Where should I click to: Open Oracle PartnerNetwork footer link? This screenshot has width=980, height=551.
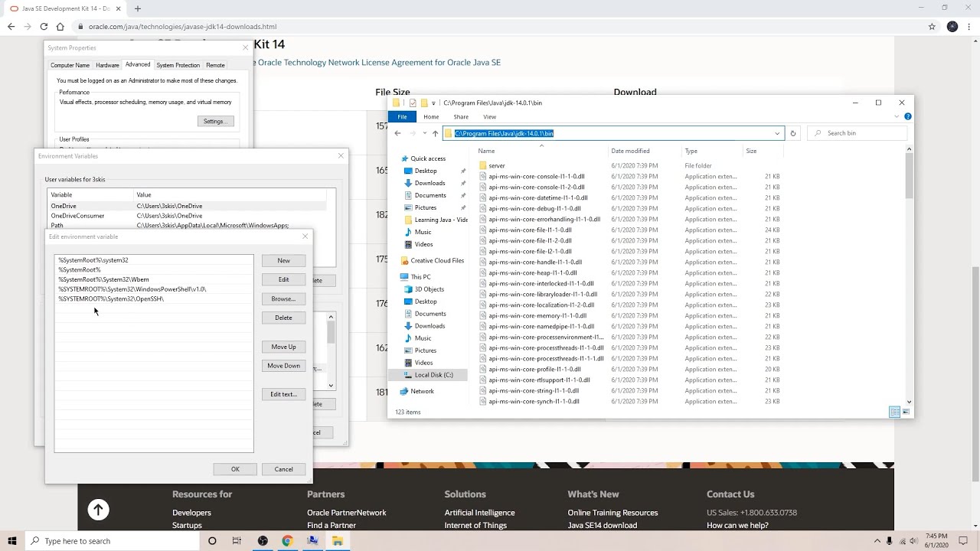tap(346, 513)
